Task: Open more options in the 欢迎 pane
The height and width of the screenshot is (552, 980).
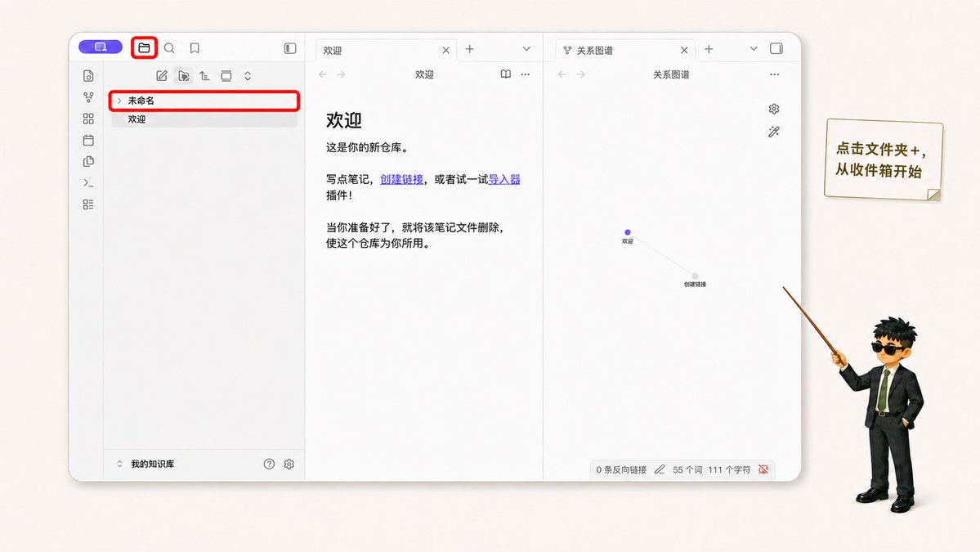Action: pyautogui.click(x=525, y=74)
